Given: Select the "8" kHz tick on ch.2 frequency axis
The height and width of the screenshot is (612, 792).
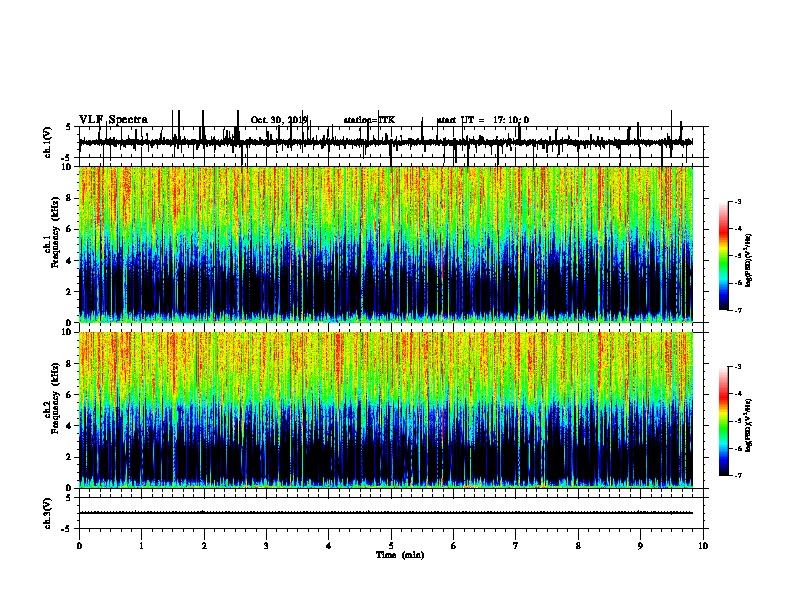Looking at the screenshot, I should pyautogui.click(x=70, y=364).
